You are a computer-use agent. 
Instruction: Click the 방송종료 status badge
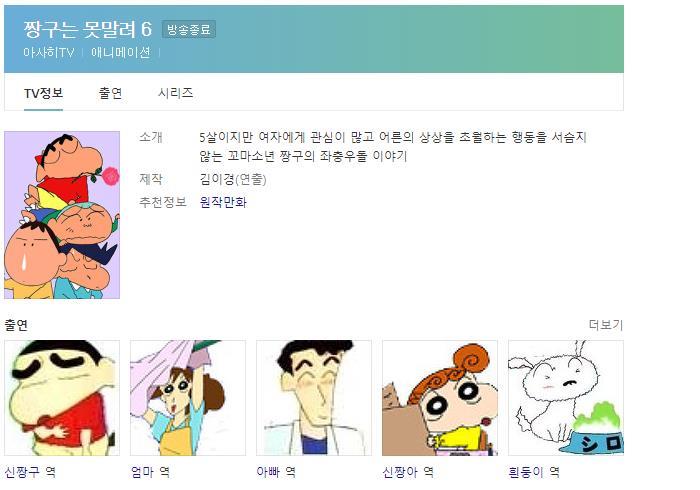pyautogui.click(x=189, y=29)
